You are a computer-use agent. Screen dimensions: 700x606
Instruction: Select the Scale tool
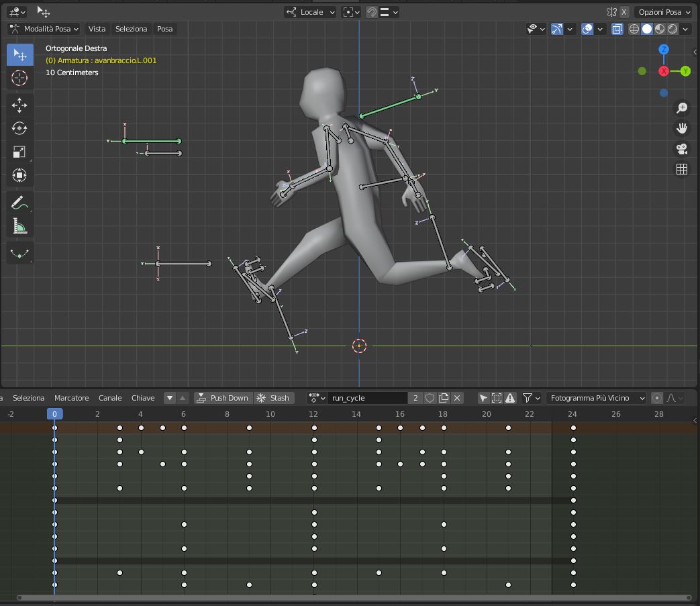pos(19,152)
